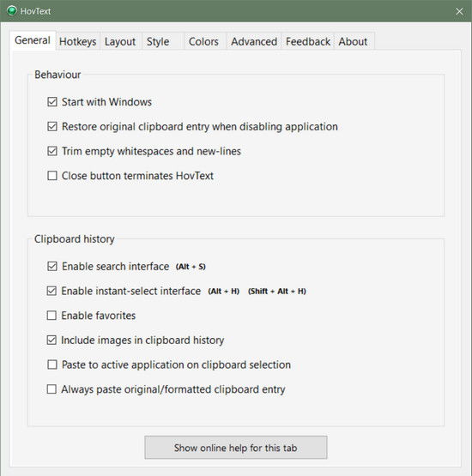Click the HovText green app icon
The image size is (472, 476).
pos(12,11)
